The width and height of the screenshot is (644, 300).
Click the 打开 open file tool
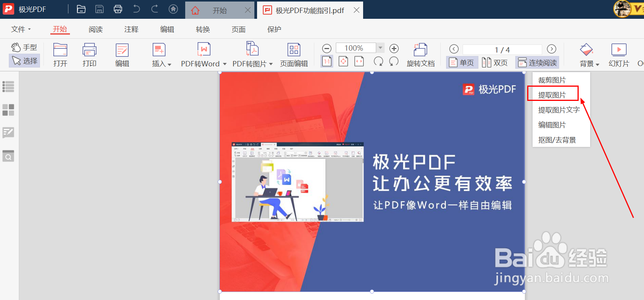click(60, 55)
